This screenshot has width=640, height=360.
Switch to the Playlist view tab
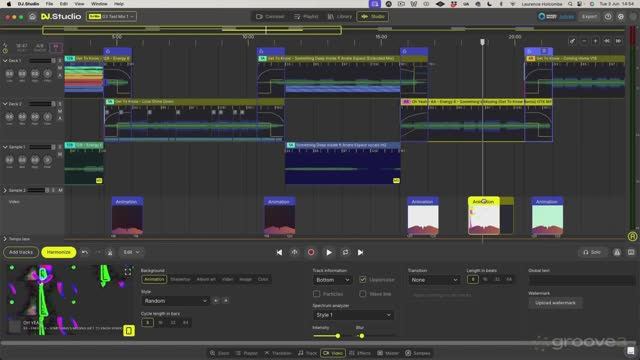(x=307, y=17)
